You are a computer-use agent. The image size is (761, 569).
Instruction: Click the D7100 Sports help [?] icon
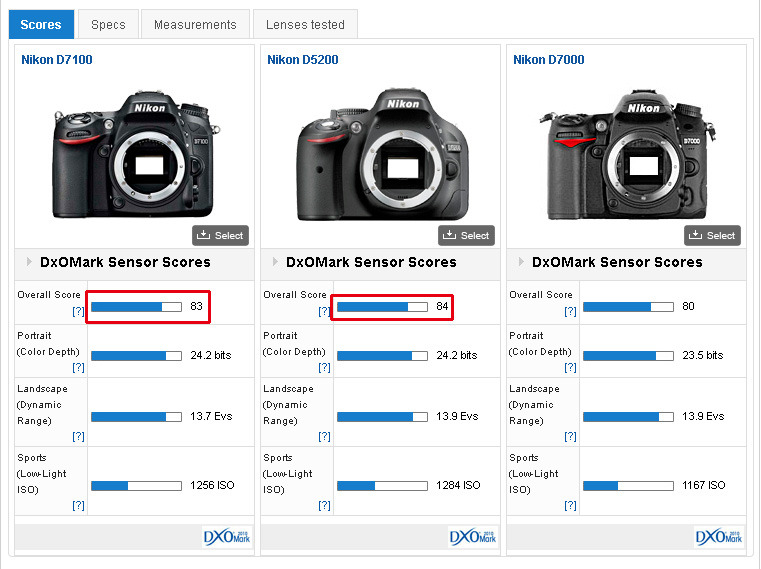pyautogui.click(x=78, y=505)
